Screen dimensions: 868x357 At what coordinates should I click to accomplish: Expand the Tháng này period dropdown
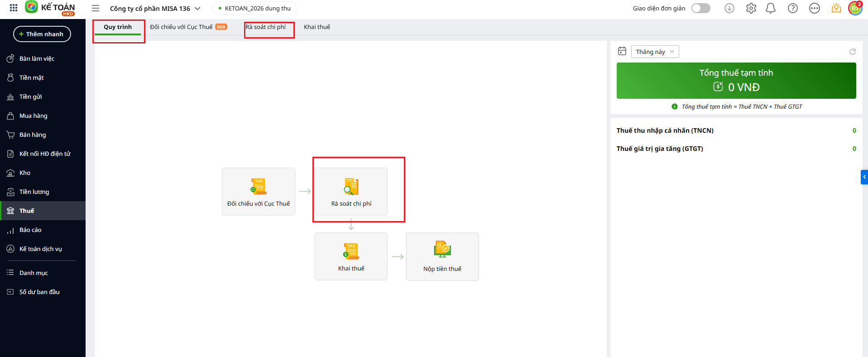pyautogui.click(x=655, y=52)
